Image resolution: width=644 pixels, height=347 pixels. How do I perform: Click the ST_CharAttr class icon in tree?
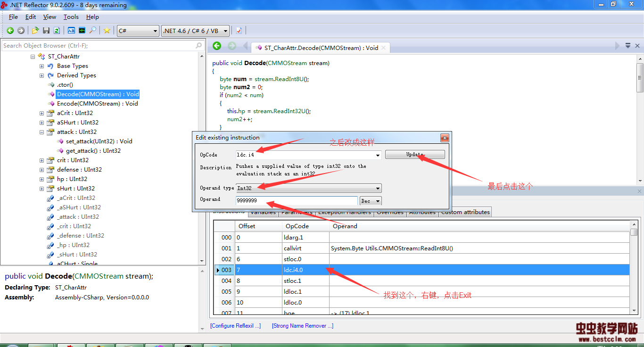[42, 57]
